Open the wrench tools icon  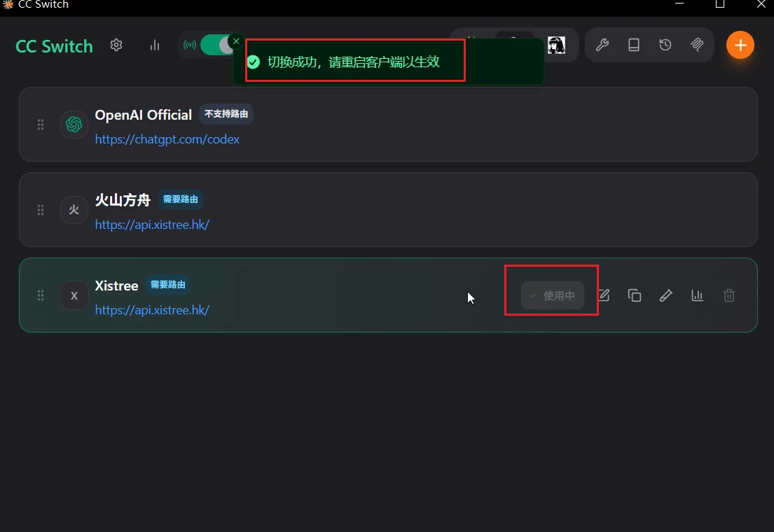[x=602, y=45]
